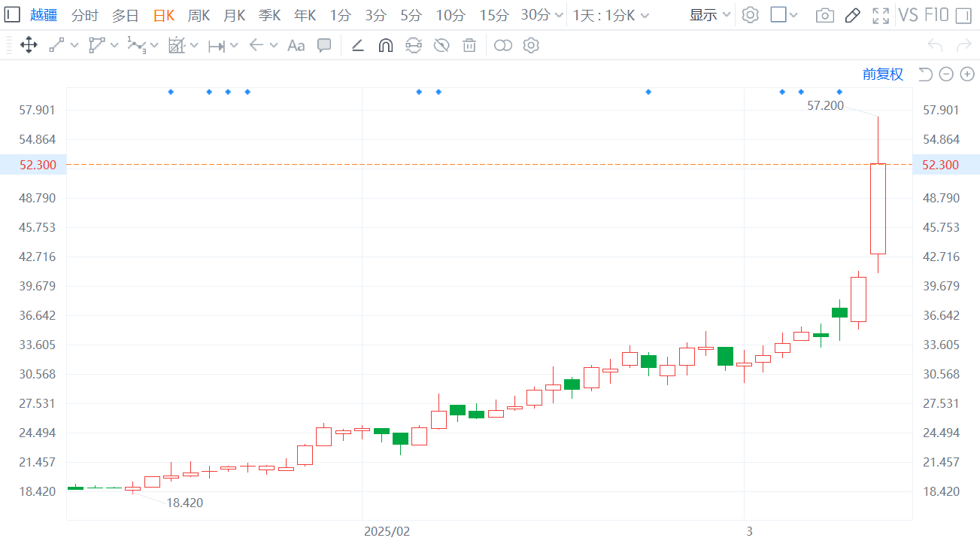This screenshot has width=980, height=547.
Task: Click the square layout icon
Action: click(778, 15)
